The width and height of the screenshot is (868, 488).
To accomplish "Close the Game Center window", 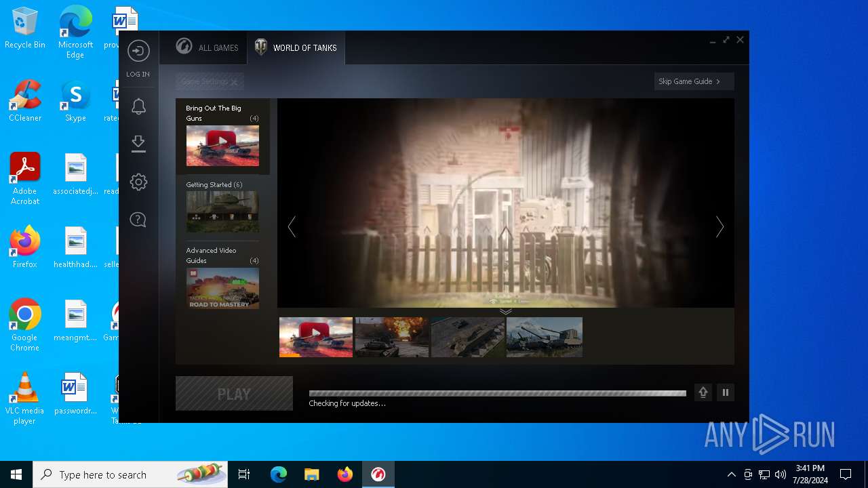I will [740, 40].
